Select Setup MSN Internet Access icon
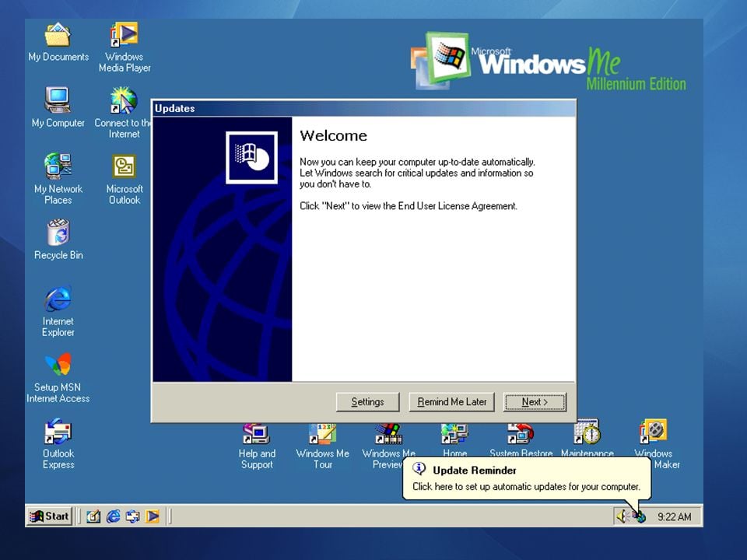 point(58,378)
